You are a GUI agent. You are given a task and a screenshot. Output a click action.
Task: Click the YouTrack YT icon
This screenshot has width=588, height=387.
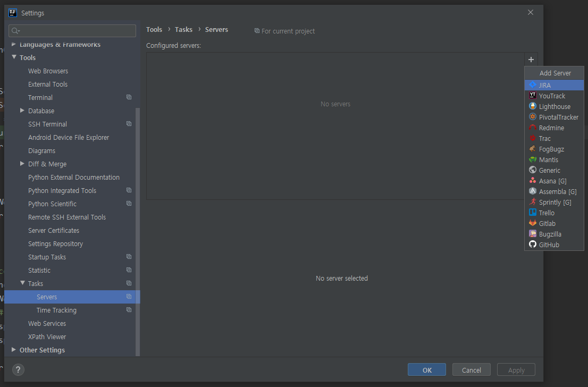pyautogui.click(x=533, y=95)
